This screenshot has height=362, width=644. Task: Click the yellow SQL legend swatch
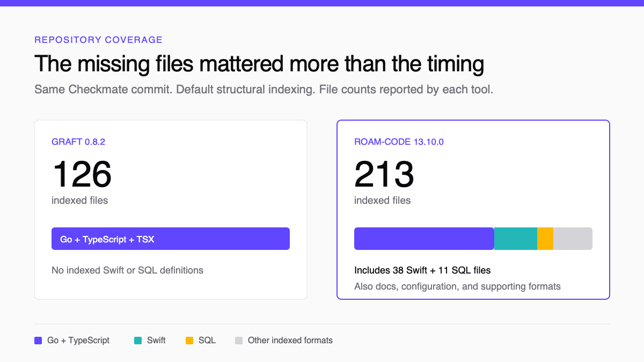189,341
